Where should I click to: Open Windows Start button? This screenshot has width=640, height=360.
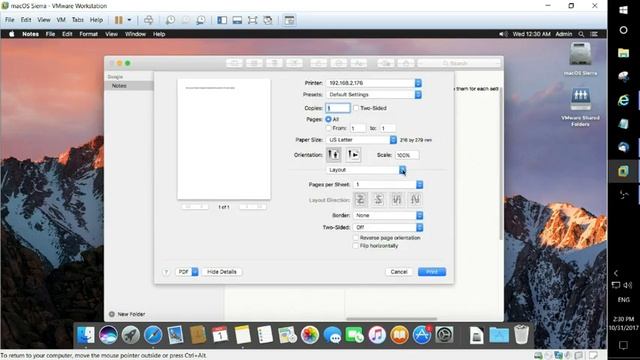[x=623, y=10]
